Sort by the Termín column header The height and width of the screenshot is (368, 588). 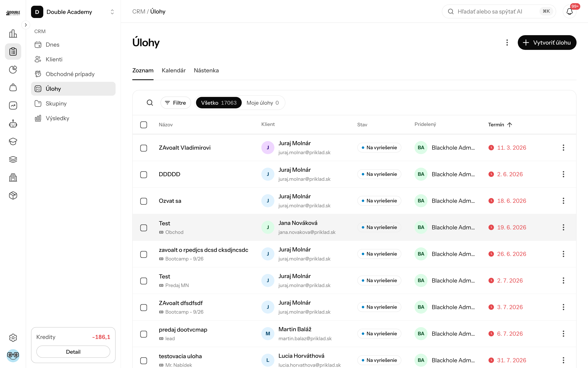click(500, 125)
